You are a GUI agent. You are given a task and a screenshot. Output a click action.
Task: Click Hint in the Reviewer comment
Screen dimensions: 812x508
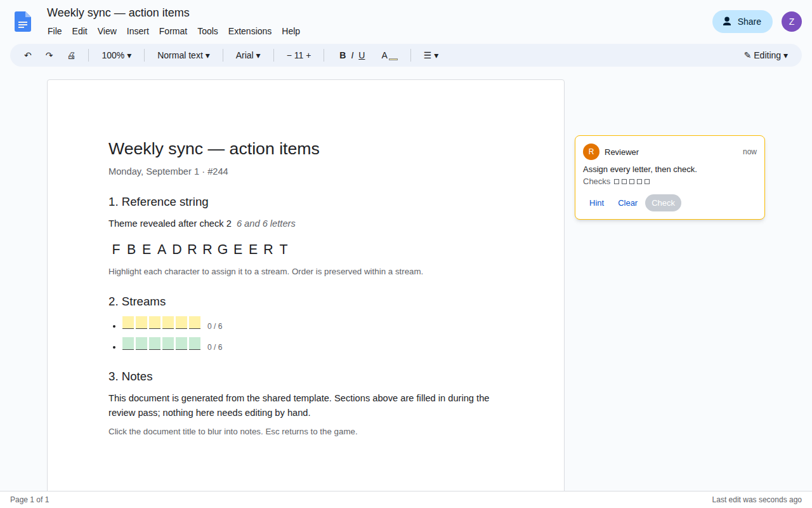pyautogui.click(x=596, y=203)
